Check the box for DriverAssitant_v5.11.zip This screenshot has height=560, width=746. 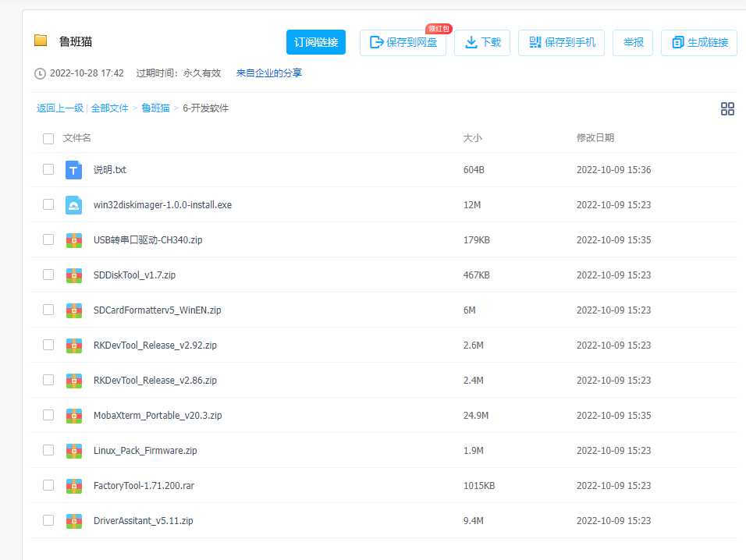(x=48, y=521)
